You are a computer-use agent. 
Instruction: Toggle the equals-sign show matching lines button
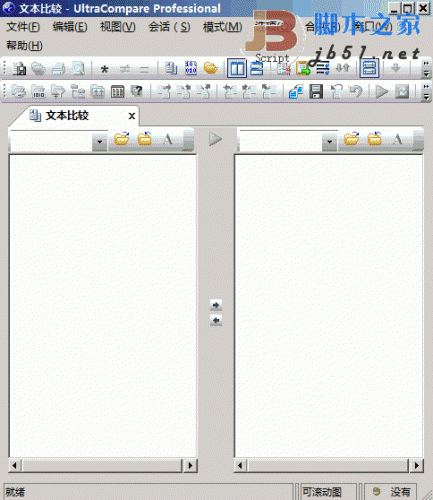click(144, 69)
